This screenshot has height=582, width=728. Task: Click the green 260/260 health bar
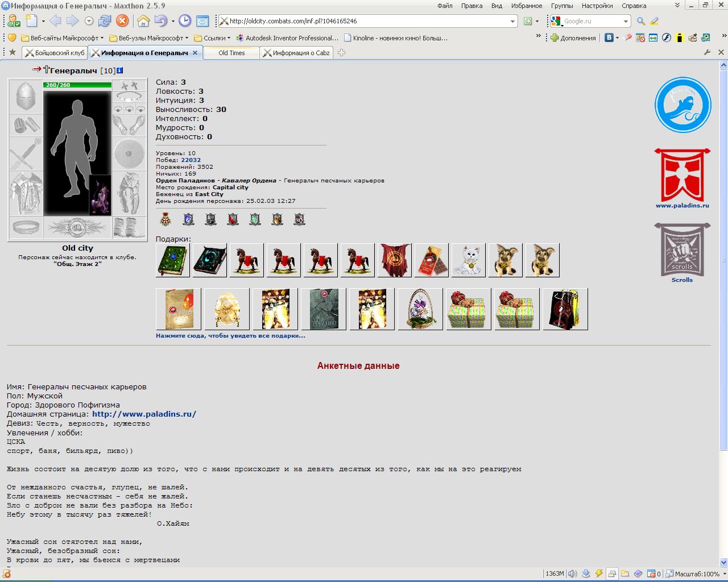click(x=77, y=85)
